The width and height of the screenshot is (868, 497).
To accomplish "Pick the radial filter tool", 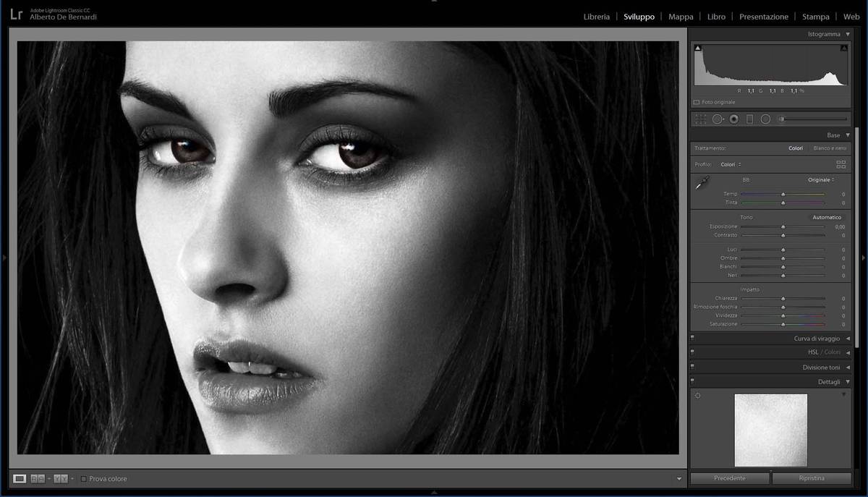I will coord(765,119).
